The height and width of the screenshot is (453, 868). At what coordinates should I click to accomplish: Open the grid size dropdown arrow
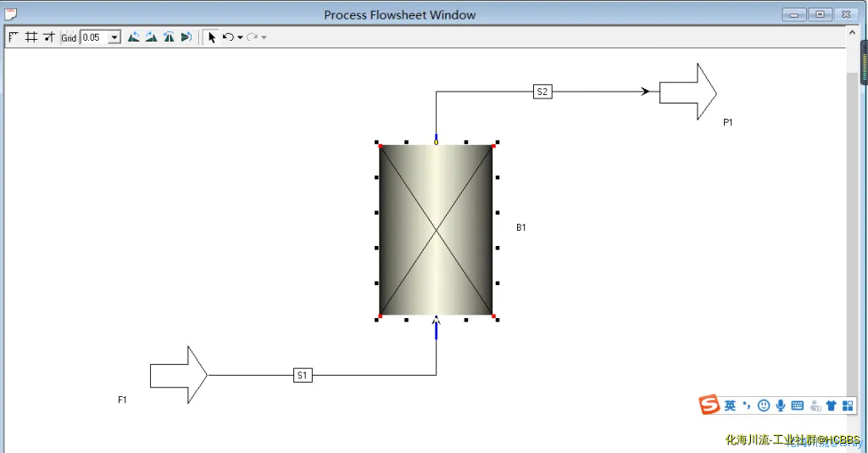(114, 37)
